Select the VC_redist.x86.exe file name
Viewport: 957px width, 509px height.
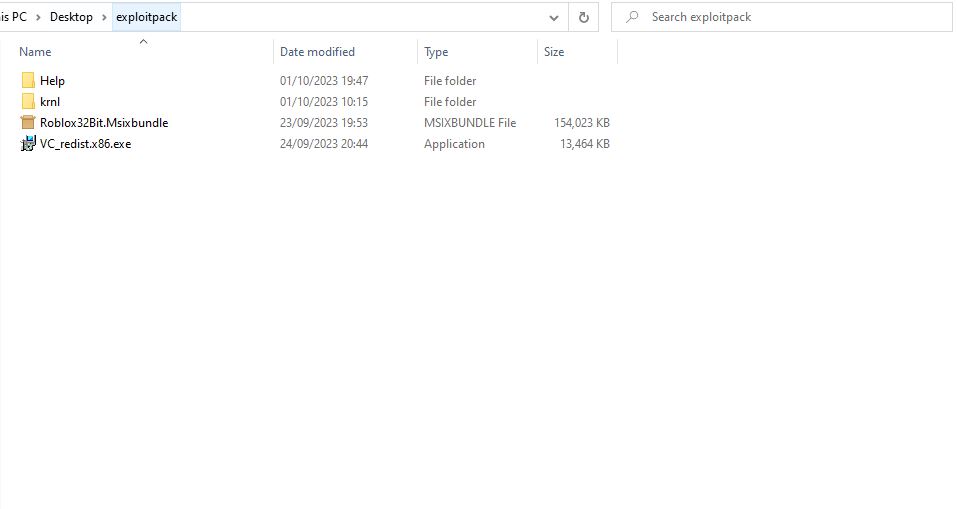(85, 144)
